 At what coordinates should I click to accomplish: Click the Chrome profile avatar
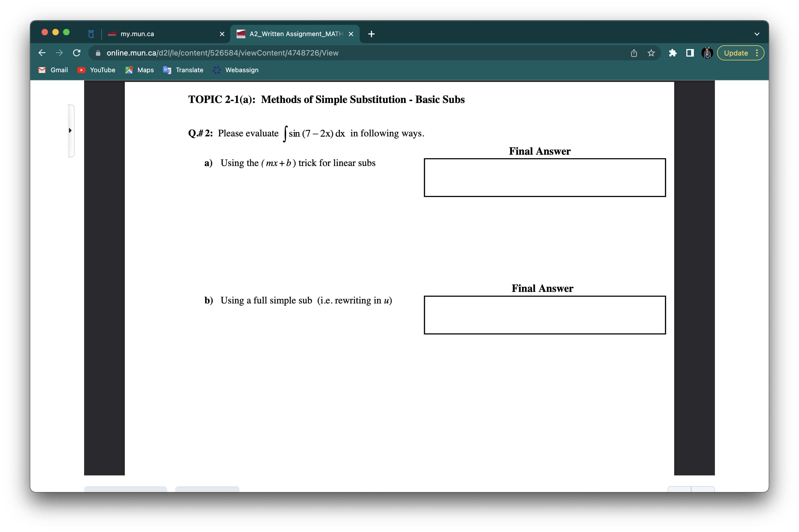coord(707,53)
